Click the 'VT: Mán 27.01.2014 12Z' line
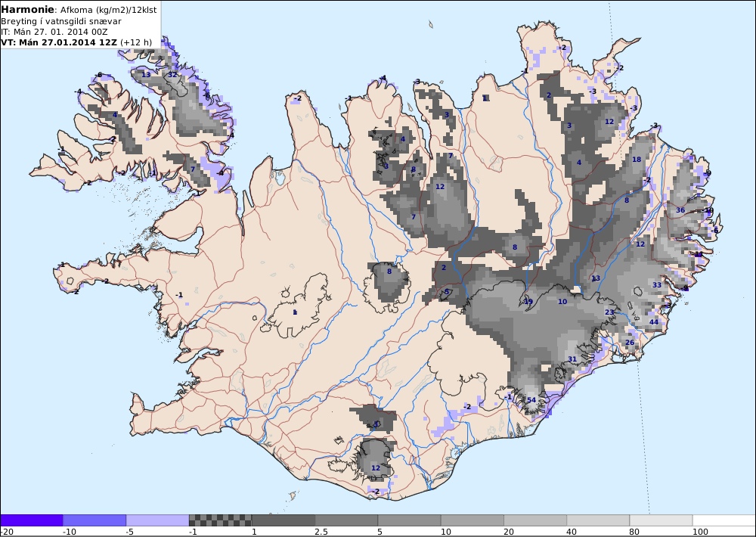Viewport: 756px width, 537px height. point(59,42)
